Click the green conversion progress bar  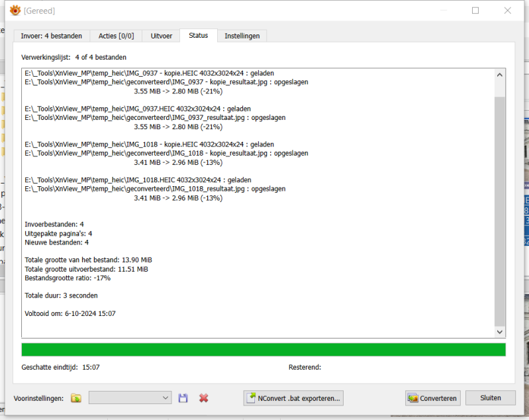[x=264, y=350]
